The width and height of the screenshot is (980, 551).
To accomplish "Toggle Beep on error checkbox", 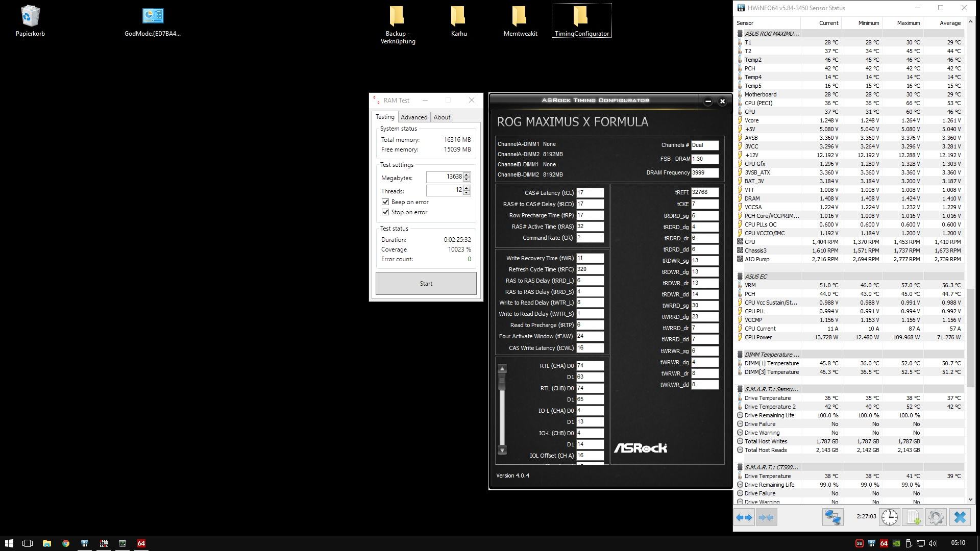I will click(x=385, y=202).
